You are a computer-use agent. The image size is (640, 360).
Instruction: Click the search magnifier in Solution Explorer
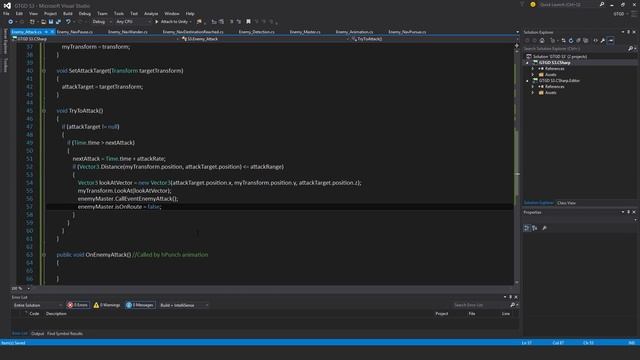tap(630, 49)
